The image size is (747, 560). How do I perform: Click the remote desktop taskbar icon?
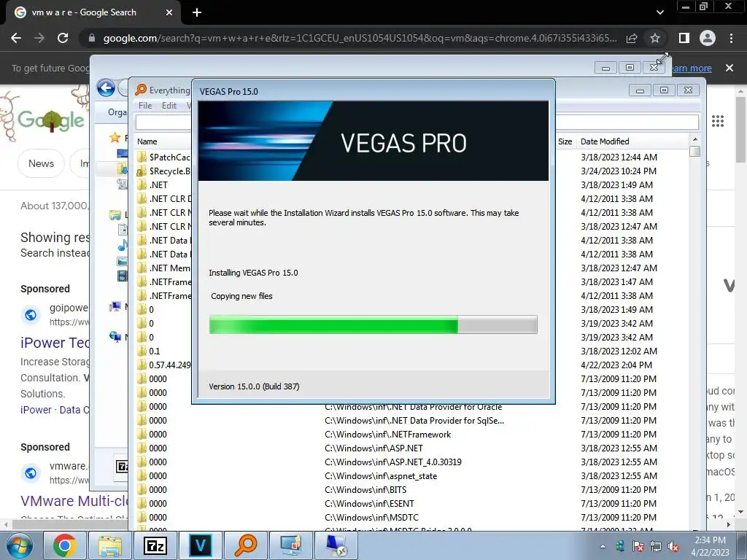336,545
